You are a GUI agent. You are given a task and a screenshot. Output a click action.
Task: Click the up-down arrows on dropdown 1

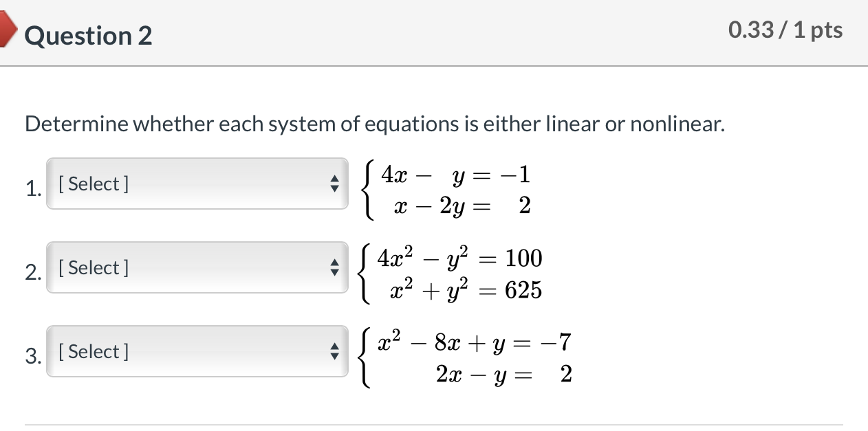335,184
